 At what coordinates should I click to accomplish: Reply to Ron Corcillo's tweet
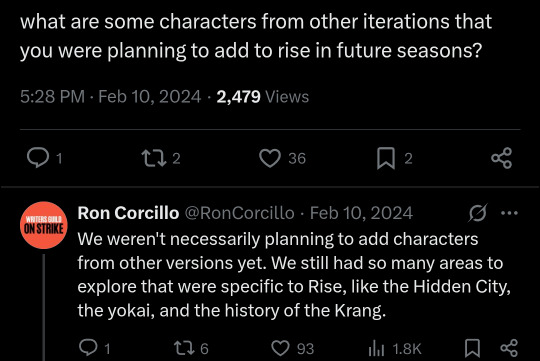point(89,347)
